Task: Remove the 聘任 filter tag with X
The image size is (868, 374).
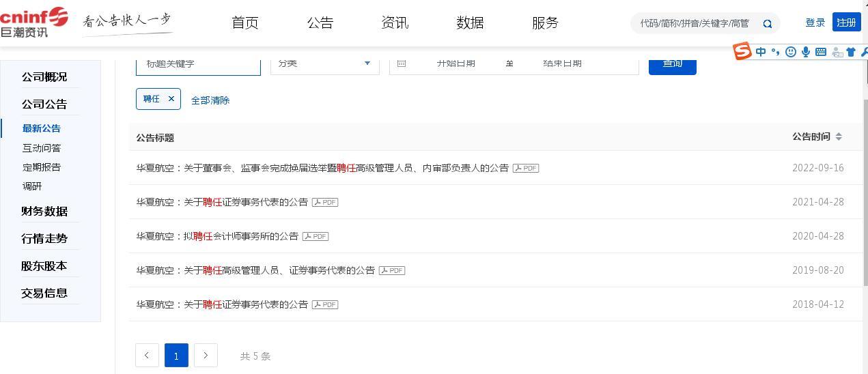Action: 171,99
